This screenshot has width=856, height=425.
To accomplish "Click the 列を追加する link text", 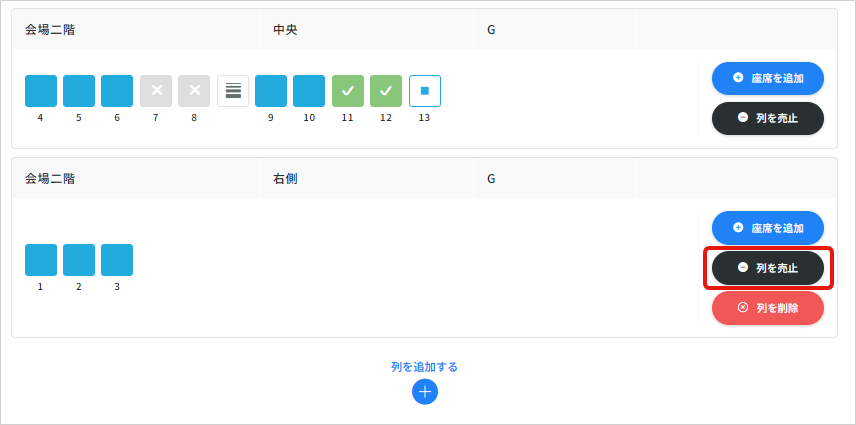I will 425,367.
